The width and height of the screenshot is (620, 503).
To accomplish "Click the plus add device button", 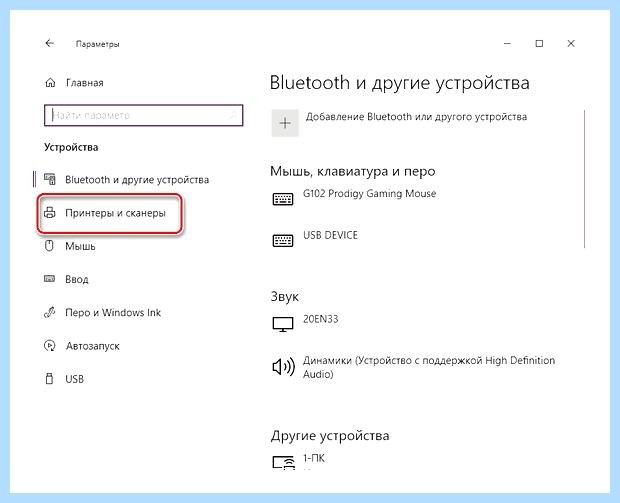I will click(x=285, y=123).
